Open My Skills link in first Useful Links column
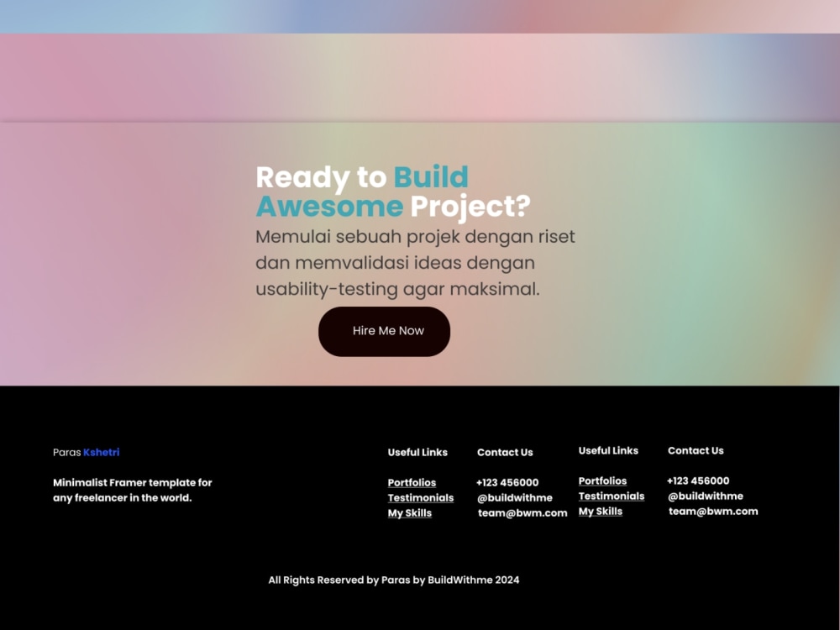The image size is (840, 630). coord(410,512)
